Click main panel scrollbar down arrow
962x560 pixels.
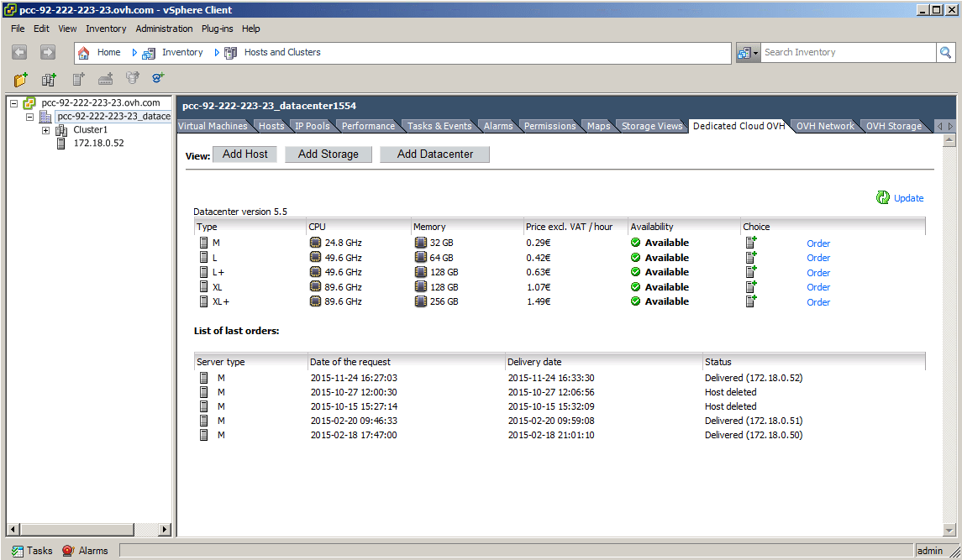949,531
